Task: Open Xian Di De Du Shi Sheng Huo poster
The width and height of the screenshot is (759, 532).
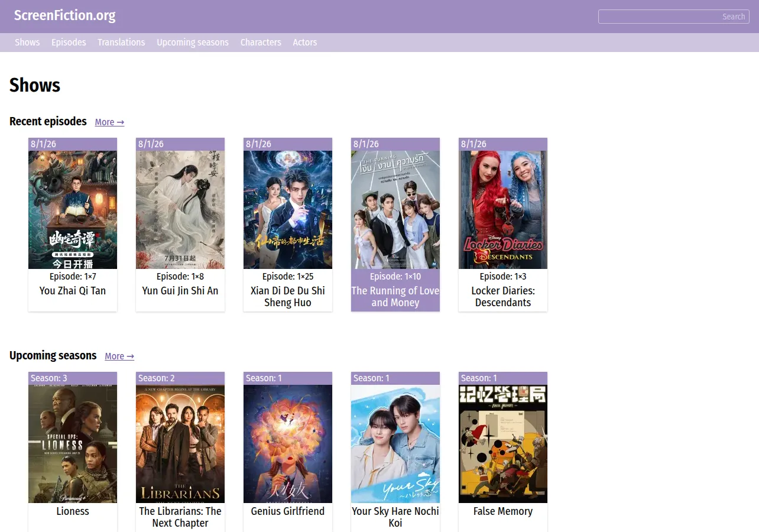Action: pos(288,210)
